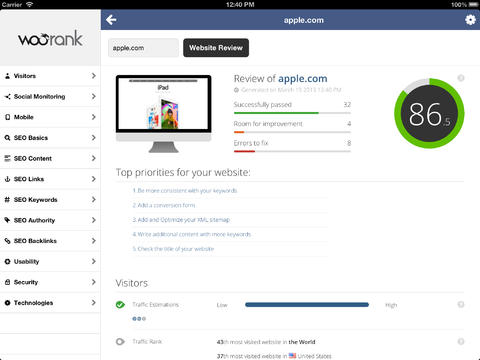Open the Usability menu item
480x360 pixels.
pos(50,262)
